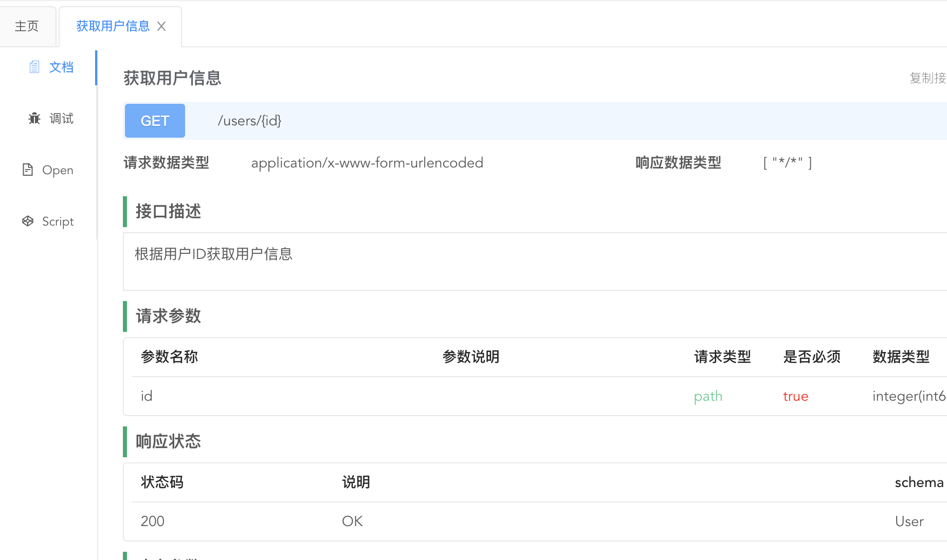Click the id parameter name cell
Image resolution: width=947 pixels, height=560 pixels.
(147, 396)
